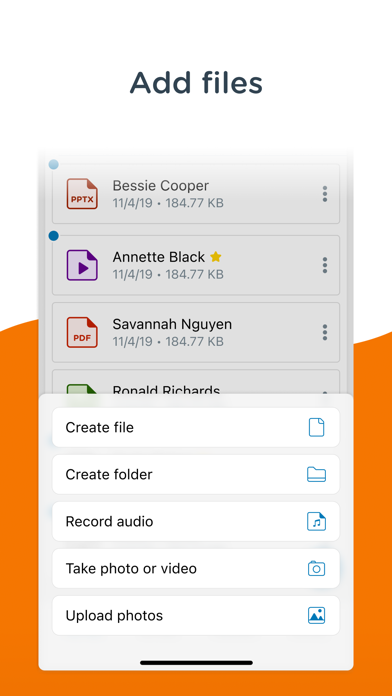392x696 pixels.
Task: Tap date and size under Savannah Nguyen
Action: [x=168, y=342]
